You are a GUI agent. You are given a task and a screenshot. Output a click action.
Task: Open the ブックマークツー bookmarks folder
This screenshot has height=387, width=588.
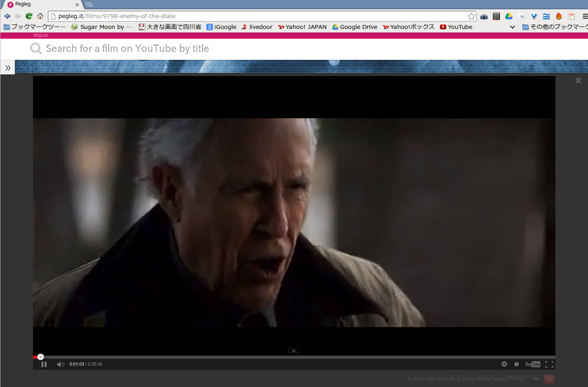(x=34, y=27)
